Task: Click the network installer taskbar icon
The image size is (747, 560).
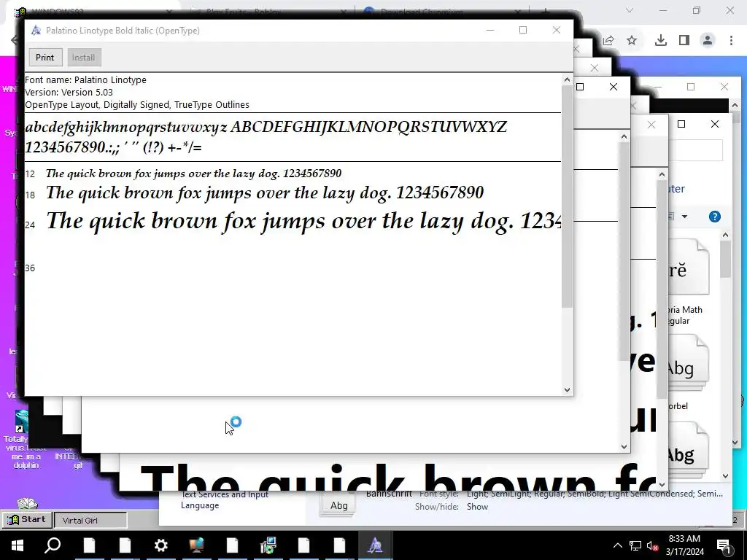Action: click(268, 545)
